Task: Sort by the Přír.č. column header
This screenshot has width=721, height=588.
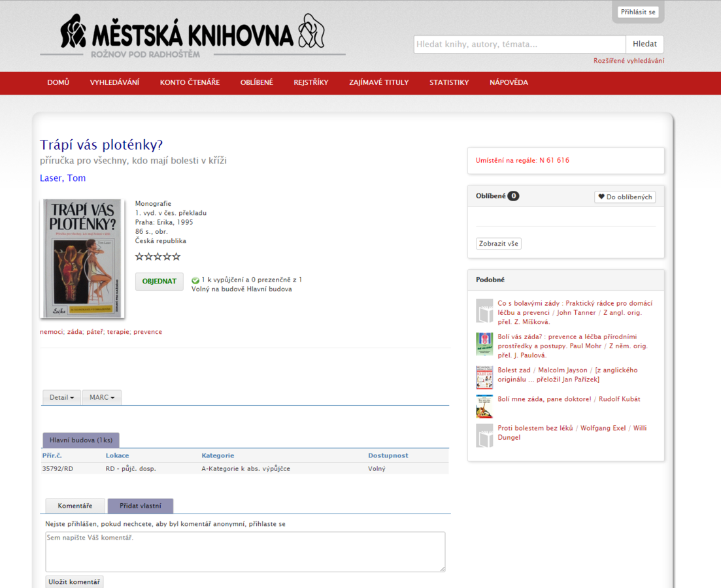Action: 52,455
